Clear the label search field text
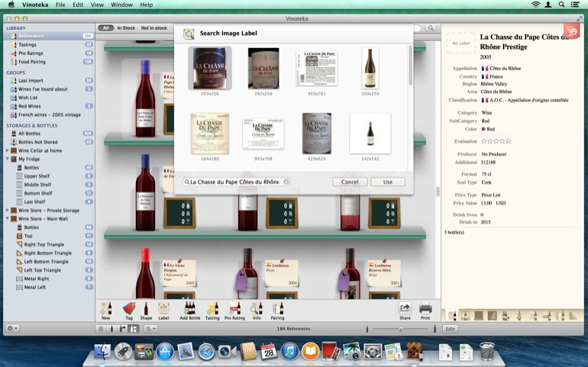This screenshot has width=588, height=367. (286, 182)
